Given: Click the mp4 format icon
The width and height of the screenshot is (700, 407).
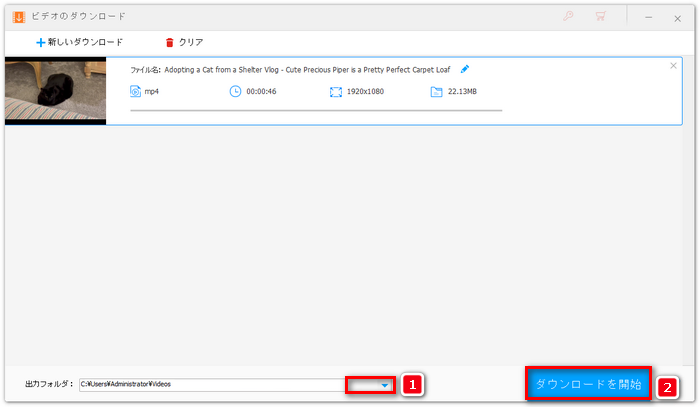Looking at the screenshot, I should click(x=136, y=92).
